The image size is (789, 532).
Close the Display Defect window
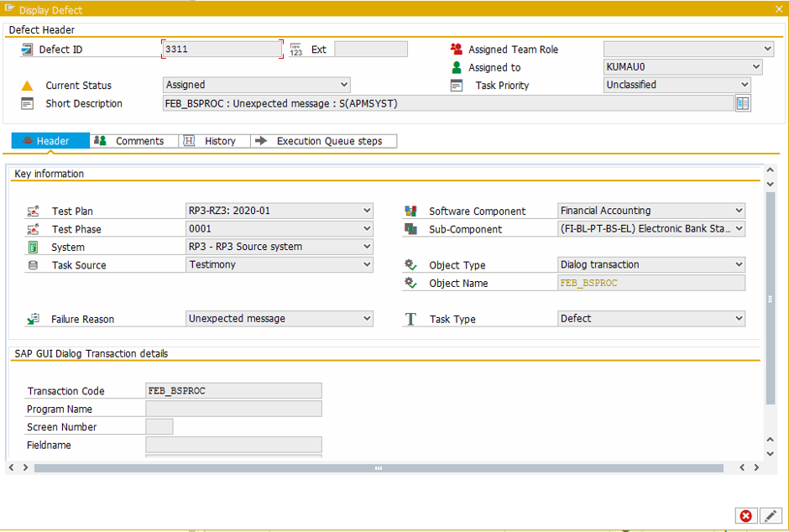pyautogui.click(x=779, y=9)
